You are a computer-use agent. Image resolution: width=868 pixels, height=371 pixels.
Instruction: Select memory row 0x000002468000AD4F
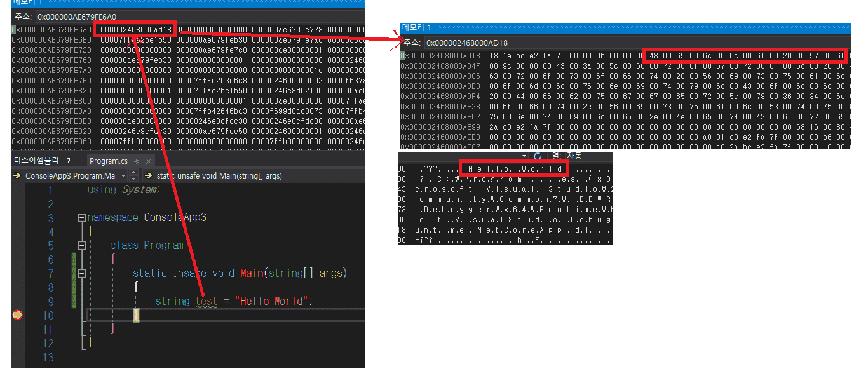625,65
